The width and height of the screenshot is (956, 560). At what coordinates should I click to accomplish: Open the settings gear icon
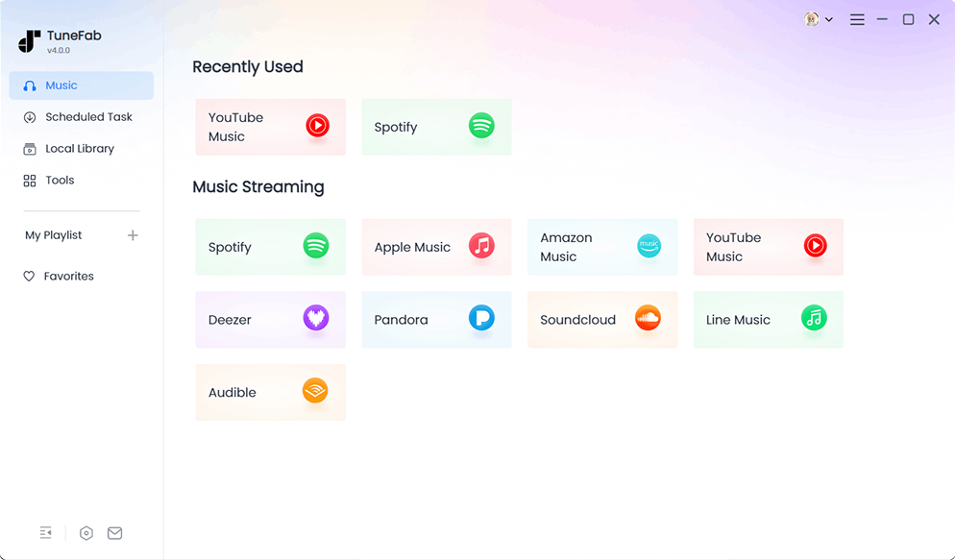[86, 532]
